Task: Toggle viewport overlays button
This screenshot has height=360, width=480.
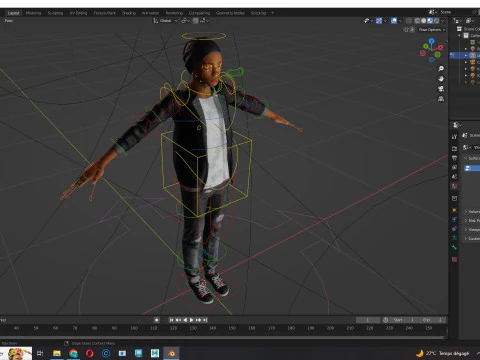Action: [394, 21]
